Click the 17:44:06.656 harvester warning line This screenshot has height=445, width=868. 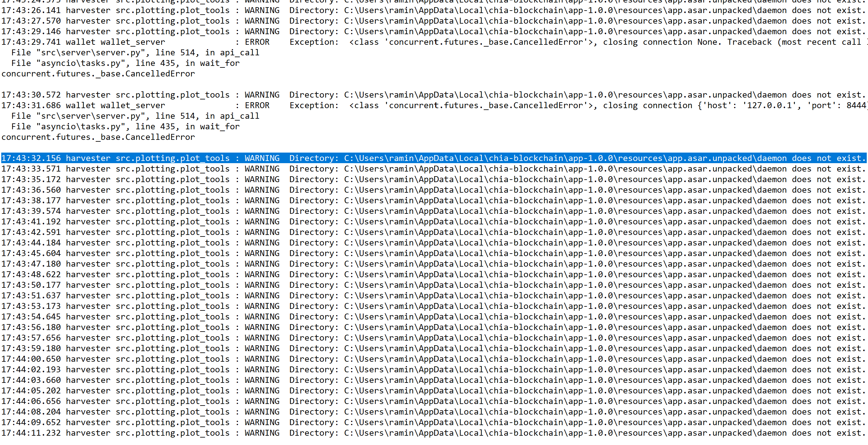(x=433, y=401)
